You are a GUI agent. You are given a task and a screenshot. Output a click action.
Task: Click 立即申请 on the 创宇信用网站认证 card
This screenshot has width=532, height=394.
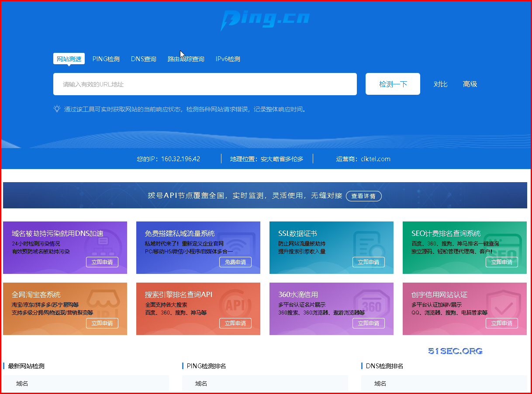click(502, 323)
